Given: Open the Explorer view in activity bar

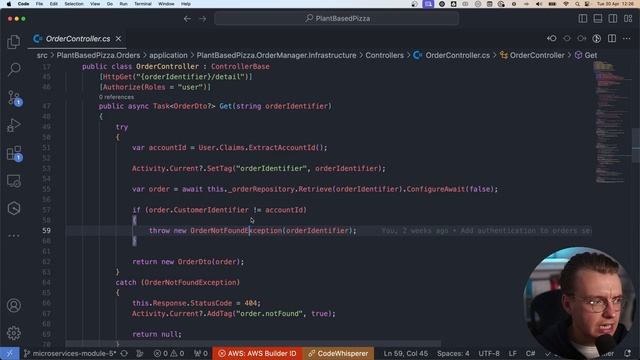Looking at the screenshot, I should [14, 42].
